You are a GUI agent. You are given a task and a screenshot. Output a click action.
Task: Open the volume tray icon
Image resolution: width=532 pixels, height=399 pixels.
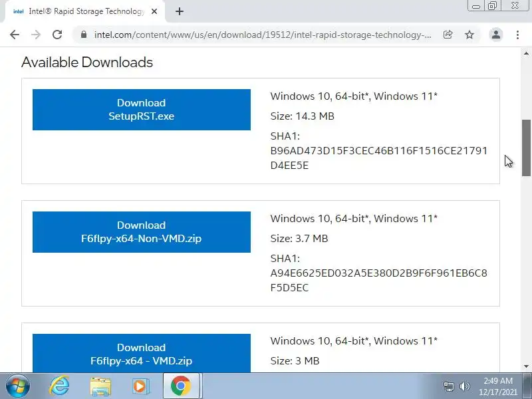coord(464,386)
